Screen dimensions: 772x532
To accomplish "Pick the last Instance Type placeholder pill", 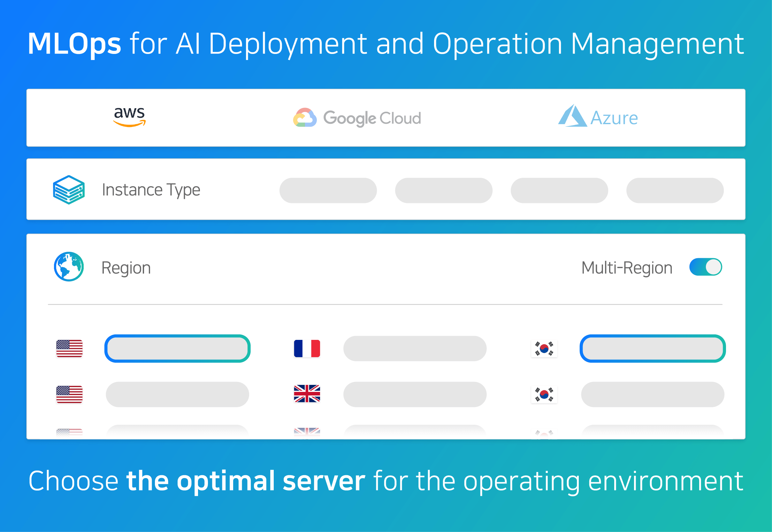I will pos(675,190).
